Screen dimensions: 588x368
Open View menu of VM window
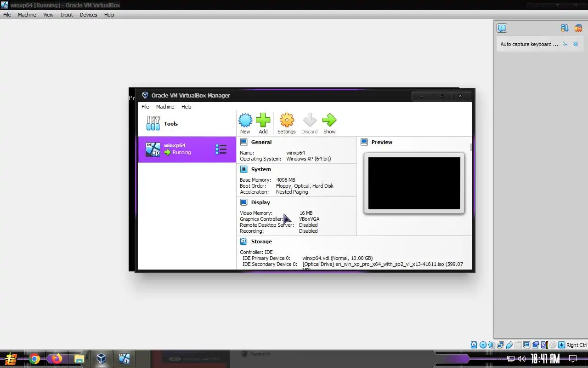pyautogui.click(x=48, y=15)
